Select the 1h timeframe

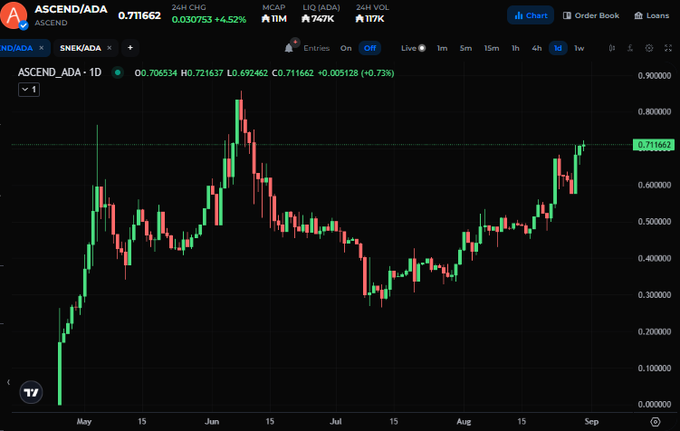[515, 48]
